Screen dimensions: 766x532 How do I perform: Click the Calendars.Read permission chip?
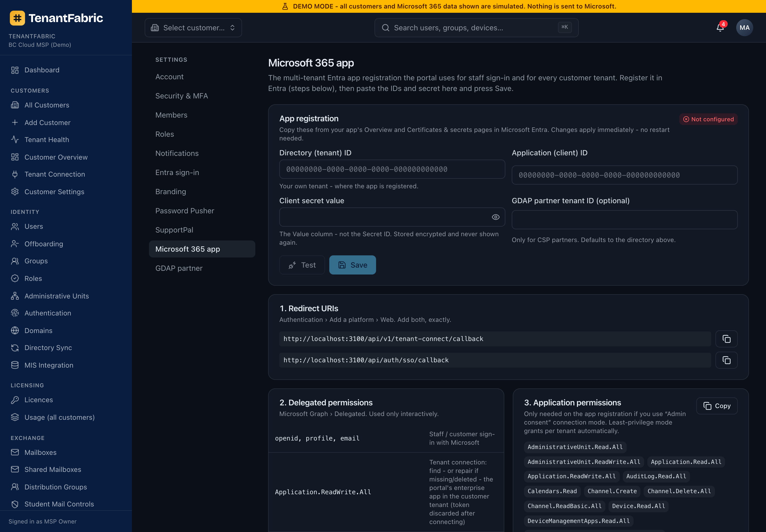(552, 491)
